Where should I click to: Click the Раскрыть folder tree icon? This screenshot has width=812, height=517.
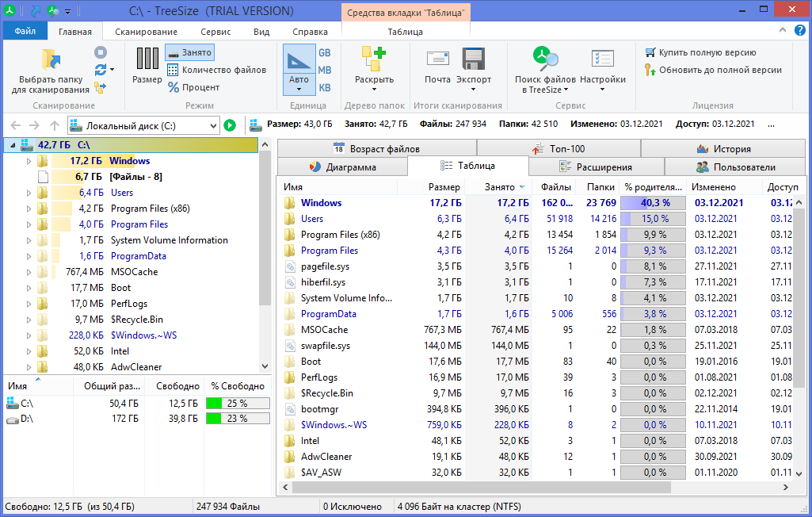click(x=374, y=58)
